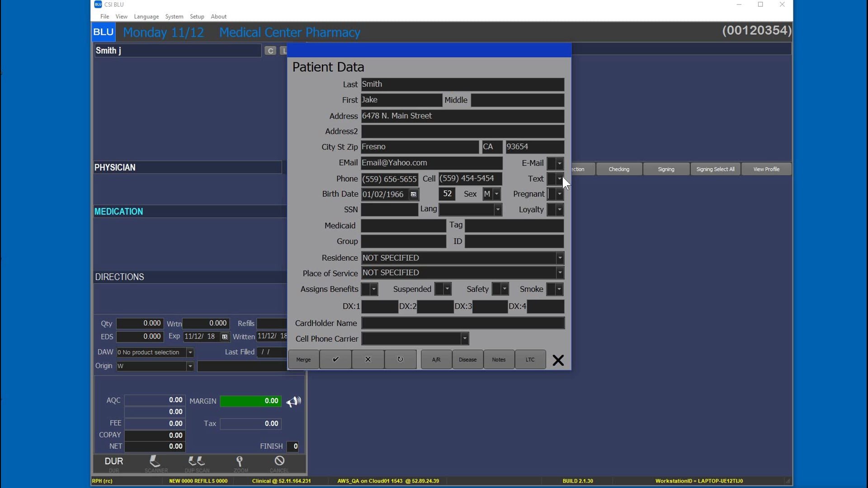868x488 pixels.
Task: Expand the Residence dropdown
Action: (x=560, y=258)
